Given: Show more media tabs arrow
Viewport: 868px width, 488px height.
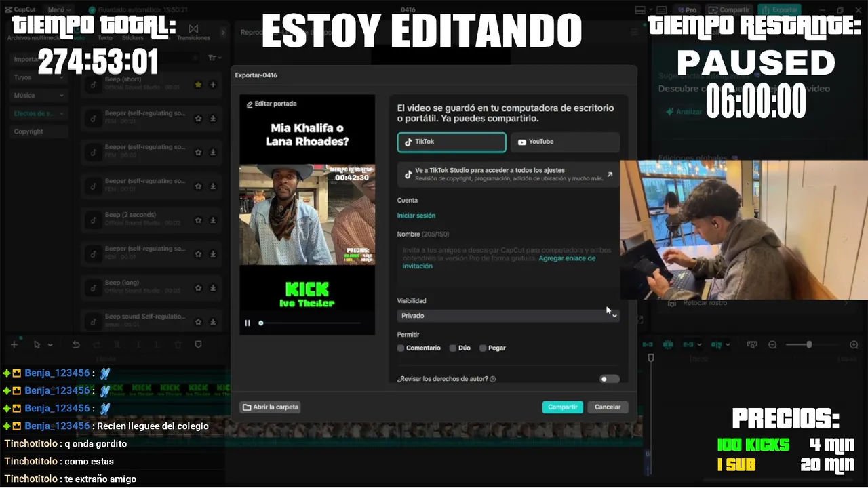Looking at the screenshot, I should coord(224,32).
